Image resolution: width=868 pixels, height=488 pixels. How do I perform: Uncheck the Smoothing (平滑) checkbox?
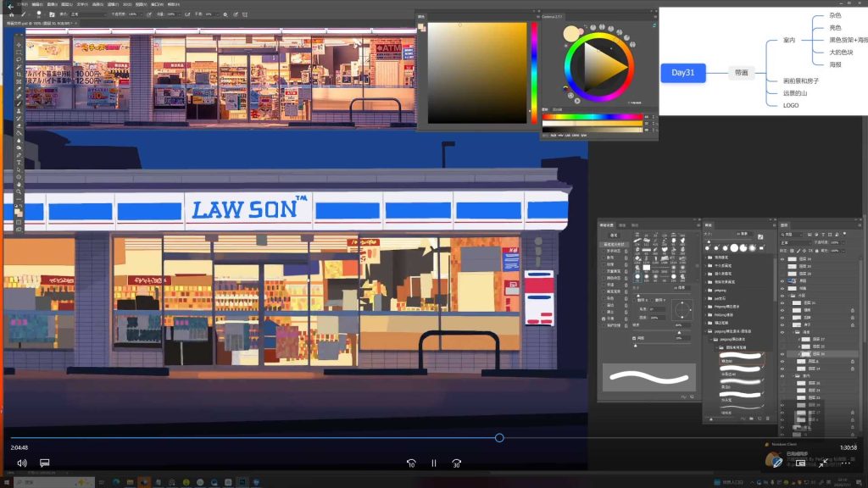click(604, 319)
